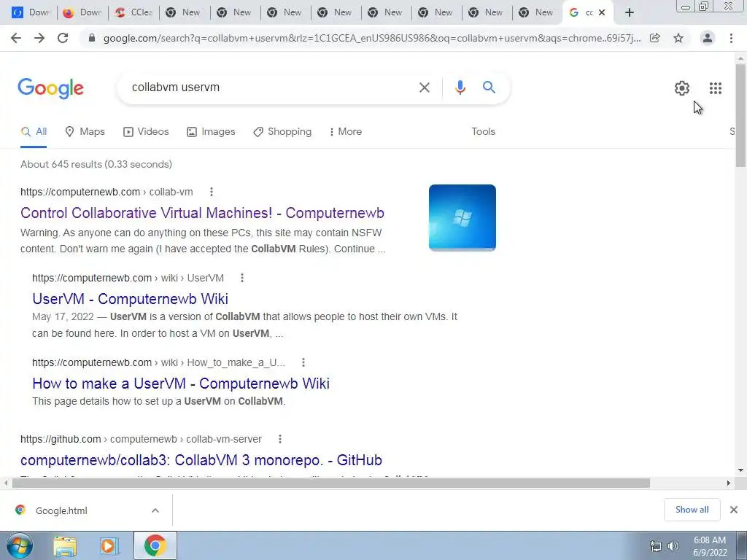Switch to the Videos results tab
Viewport: 747px width, 560px height.
[x=146, y=132]
